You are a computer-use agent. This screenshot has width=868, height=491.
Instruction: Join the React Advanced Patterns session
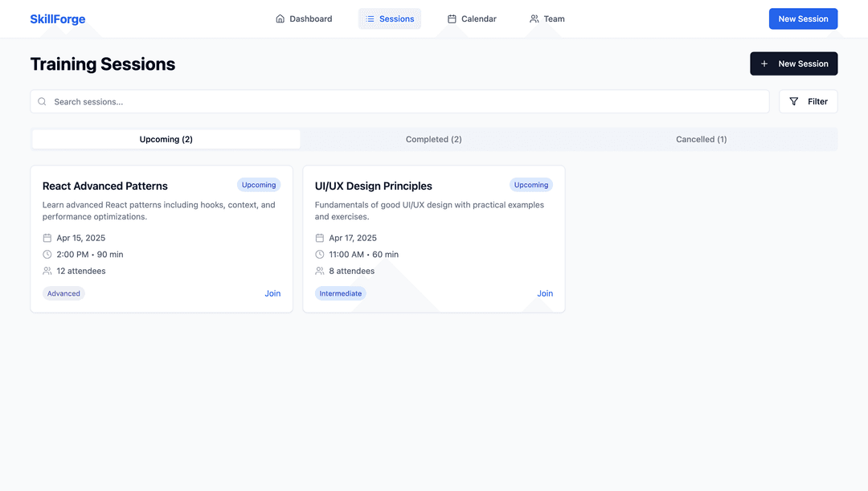(272, 293)
